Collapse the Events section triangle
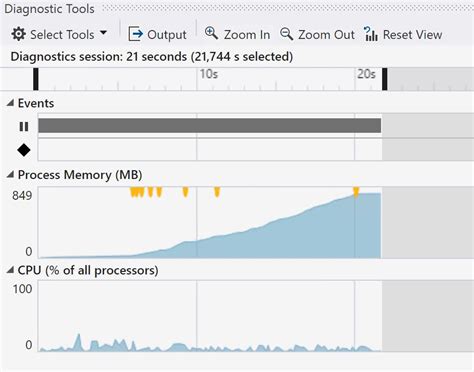This screenshot has width=474, height=372. click(10, 103)
